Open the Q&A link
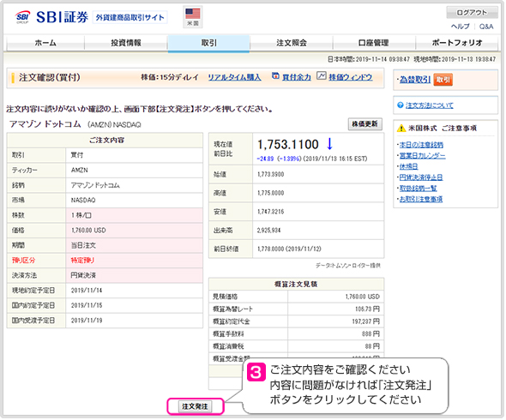Image resolution: width=506 pixels, height=420 pixels. pyautogui.click(x=486, y=27)
